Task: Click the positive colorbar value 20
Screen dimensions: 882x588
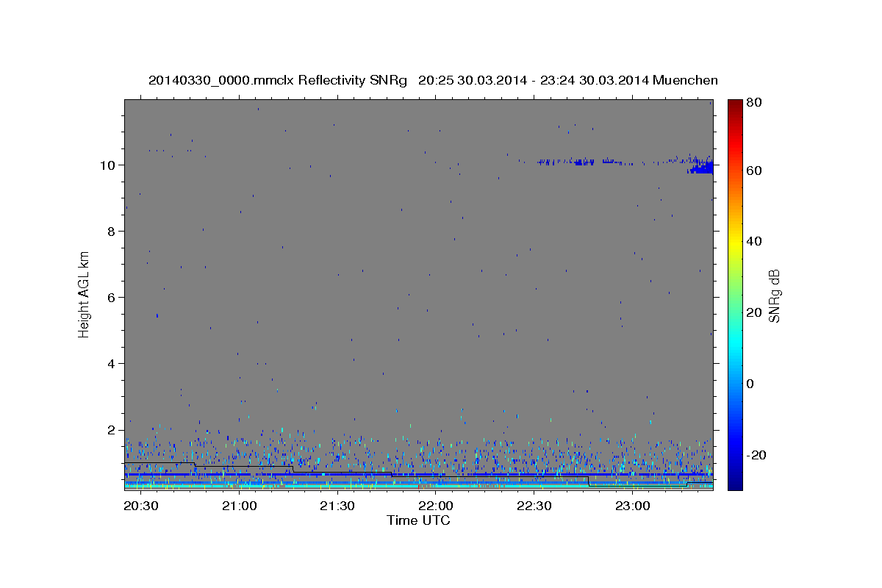Action: pyautogui.click(x=755, y=312)
